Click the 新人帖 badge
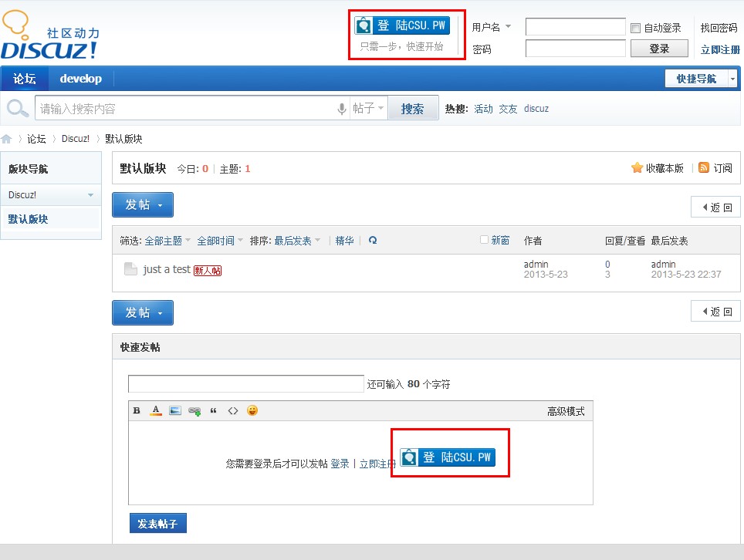 (208, 270)
